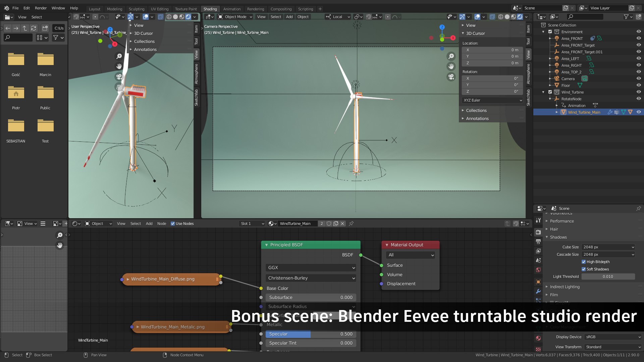644x362 pixels.
Task: Go back in the file browser
Action: [8, 28]
